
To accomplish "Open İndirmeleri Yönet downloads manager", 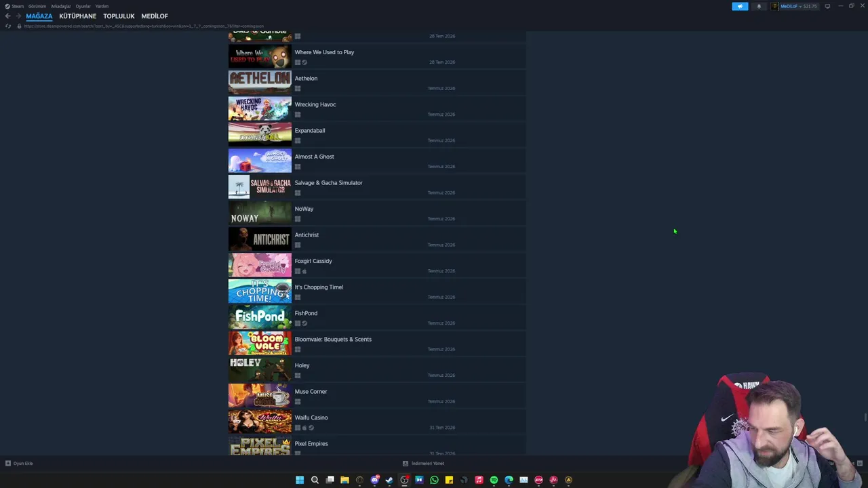I will click(423, 464).
